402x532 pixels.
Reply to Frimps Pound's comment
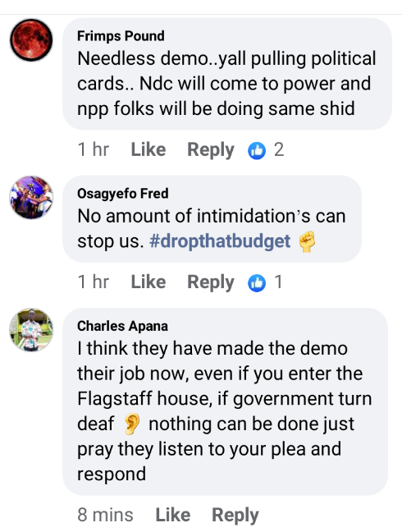(x=211, y=150)
